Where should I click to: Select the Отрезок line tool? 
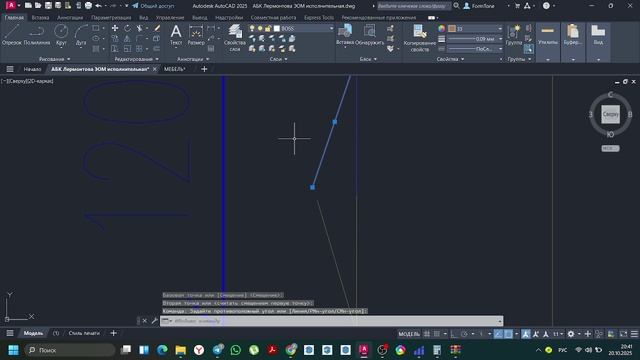[x=11, y=34]
